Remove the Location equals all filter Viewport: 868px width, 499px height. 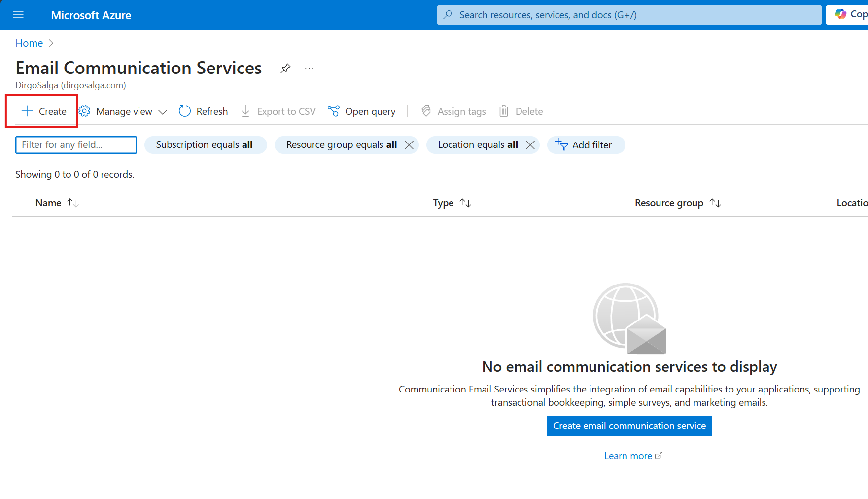click(530, 145)
